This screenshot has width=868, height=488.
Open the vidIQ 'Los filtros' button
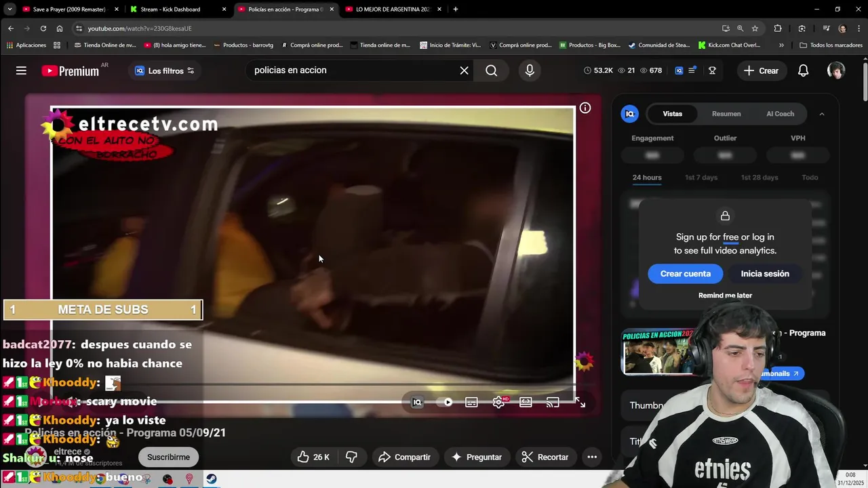click(165, 70)
